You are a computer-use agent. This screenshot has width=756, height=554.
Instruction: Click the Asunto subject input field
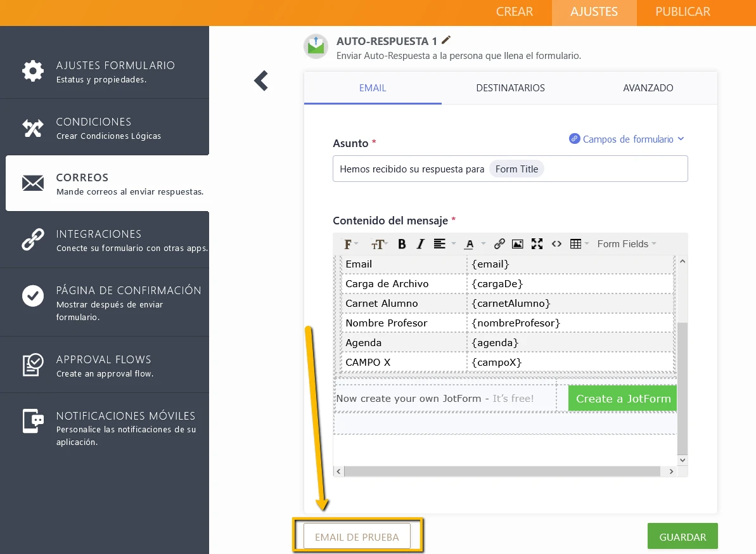click(x=608, y=169)
